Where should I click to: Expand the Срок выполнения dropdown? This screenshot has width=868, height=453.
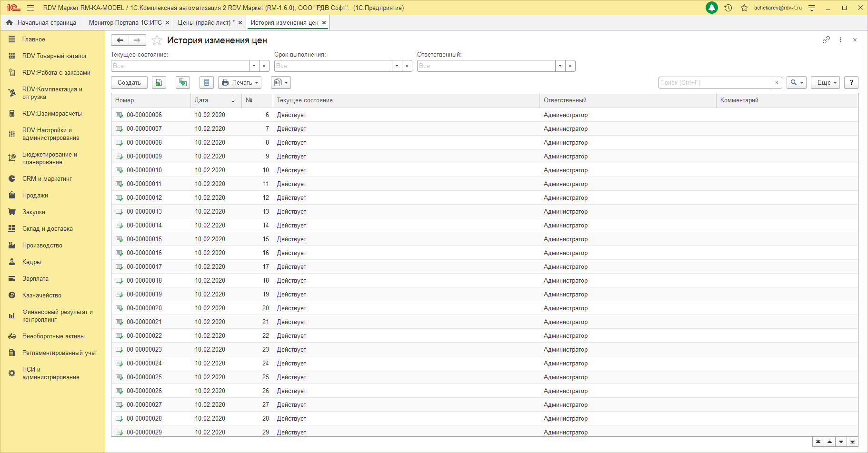coord(397,66)
